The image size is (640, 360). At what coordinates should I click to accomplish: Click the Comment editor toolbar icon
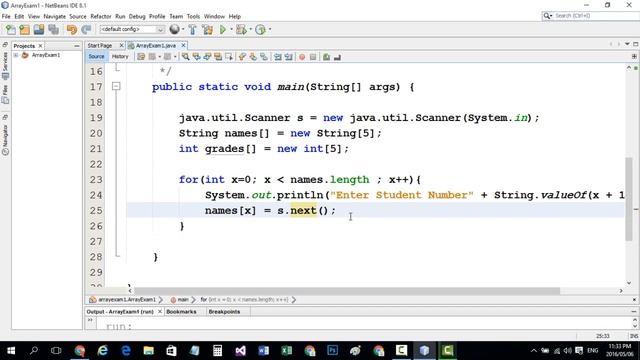pos(327,57)
